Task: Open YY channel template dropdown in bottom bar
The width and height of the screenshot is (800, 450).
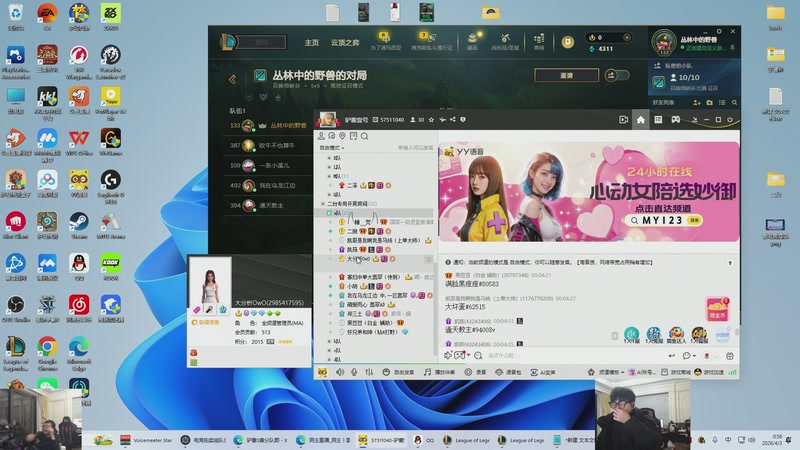Action: pyautogui.click(x=606, y=372)
